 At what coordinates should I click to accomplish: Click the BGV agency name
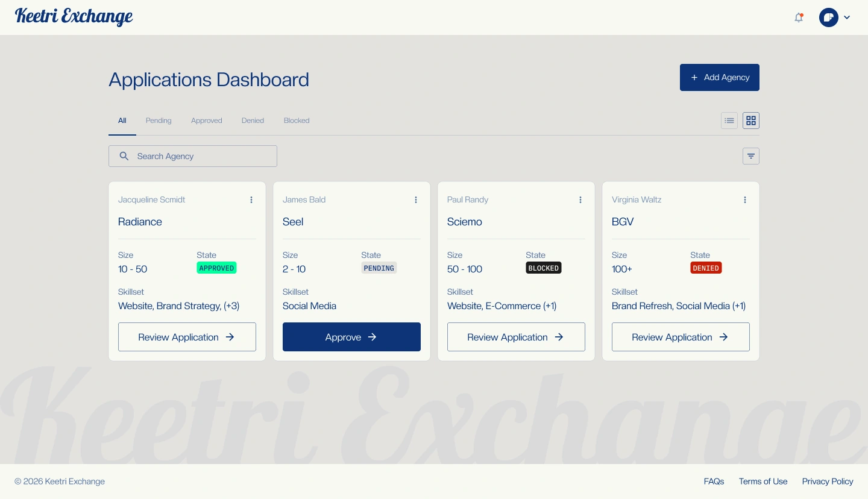(x=623, y=222)
